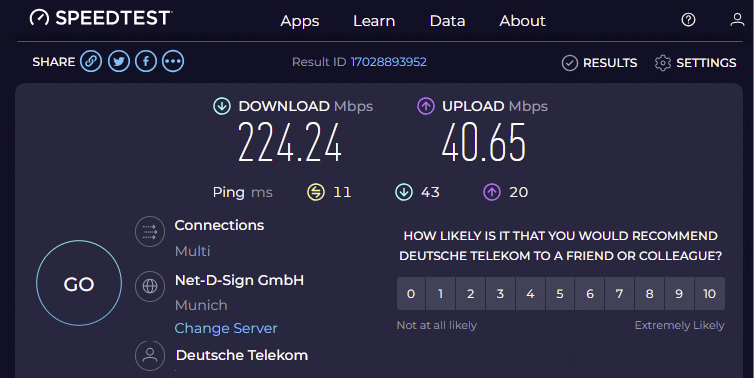754x378 pixels.
Task: Open the help question mark icon
Action: point(688,20)
